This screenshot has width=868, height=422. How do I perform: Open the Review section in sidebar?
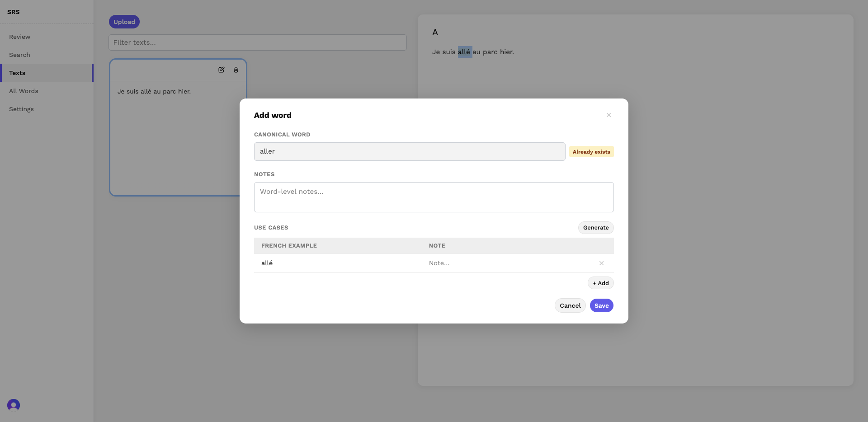click(20, 37)
